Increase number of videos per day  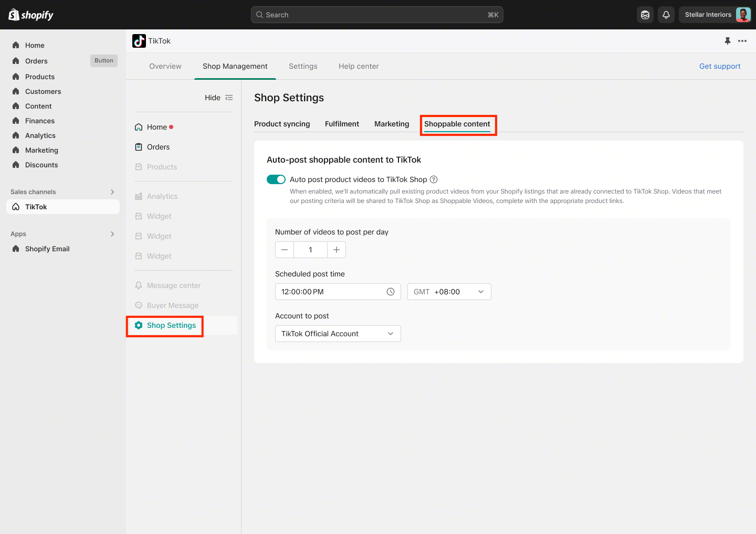coord(337,250)
